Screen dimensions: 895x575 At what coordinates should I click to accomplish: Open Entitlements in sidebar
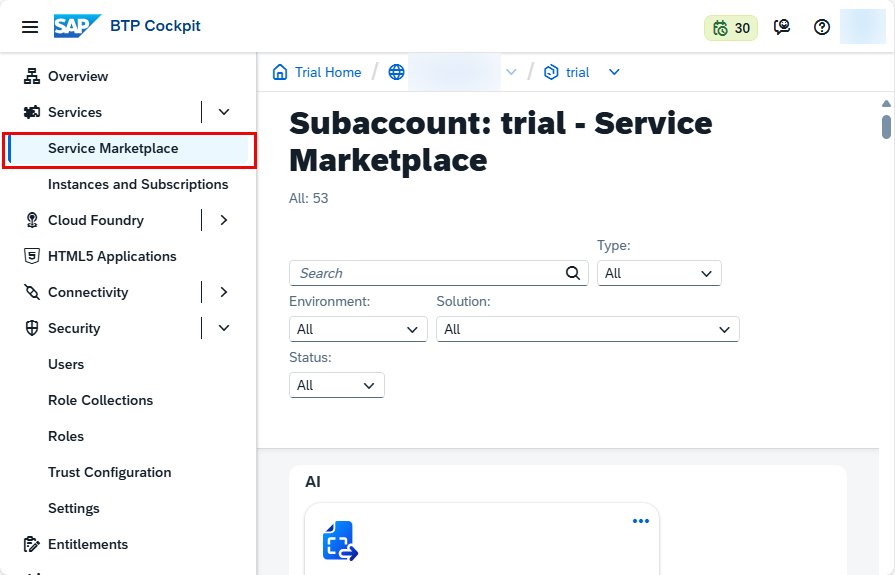click(x=88, y=544)
